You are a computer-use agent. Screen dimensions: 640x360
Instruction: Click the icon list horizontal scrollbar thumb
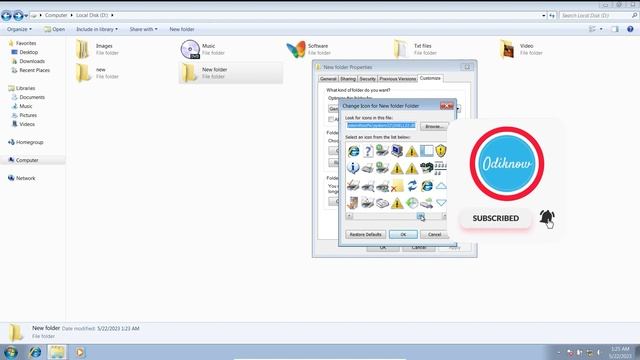point(420,216)
